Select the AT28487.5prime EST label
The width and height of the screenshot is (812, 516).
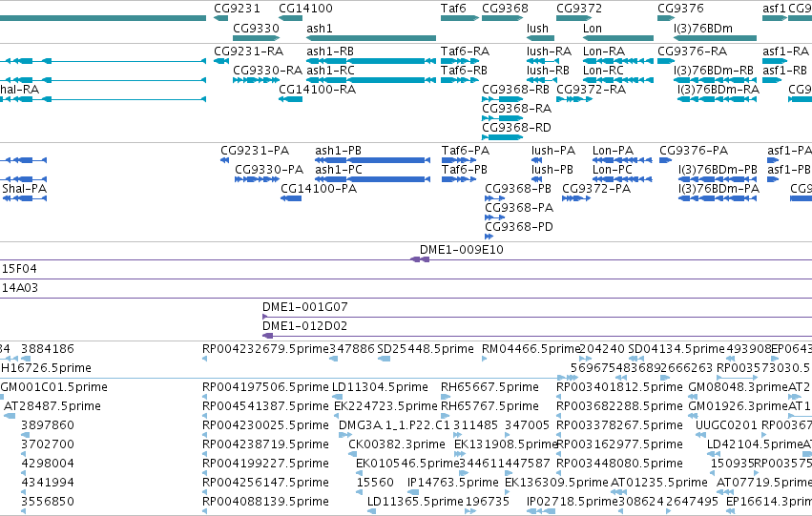52,407
